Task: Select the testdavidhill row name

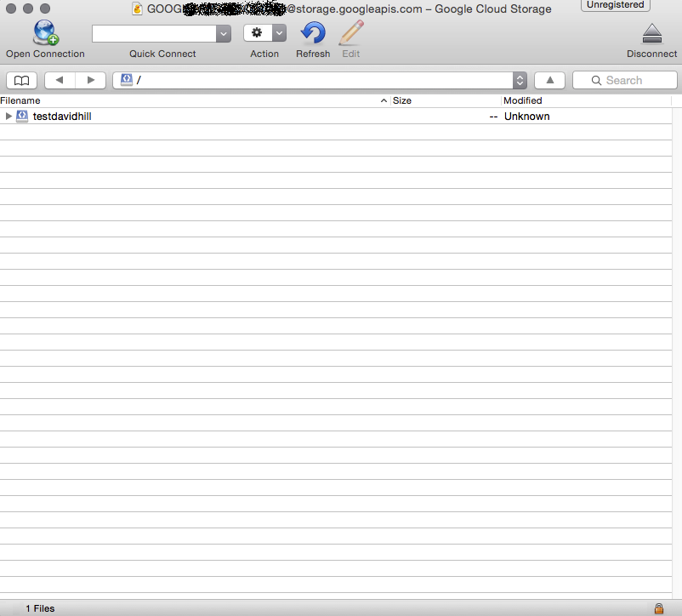Action: [x=62, y=117]
